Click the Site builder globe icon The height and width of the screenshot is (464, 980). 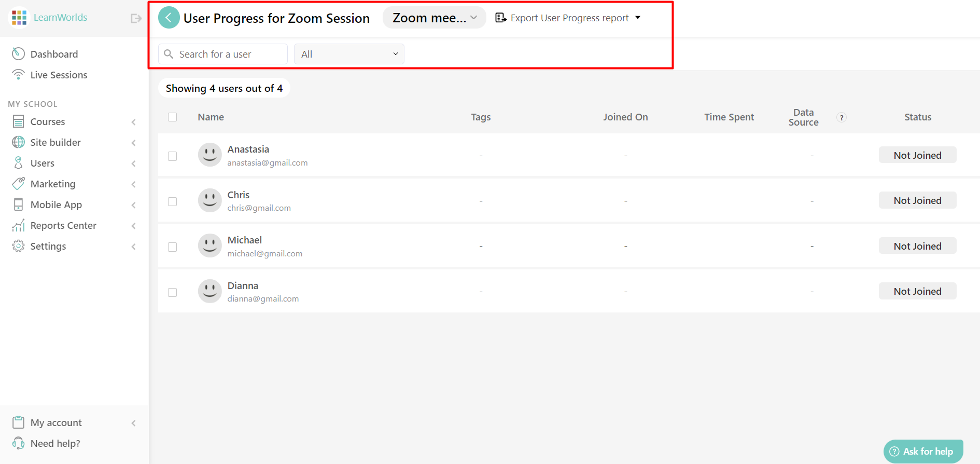[x=18, y=142]
